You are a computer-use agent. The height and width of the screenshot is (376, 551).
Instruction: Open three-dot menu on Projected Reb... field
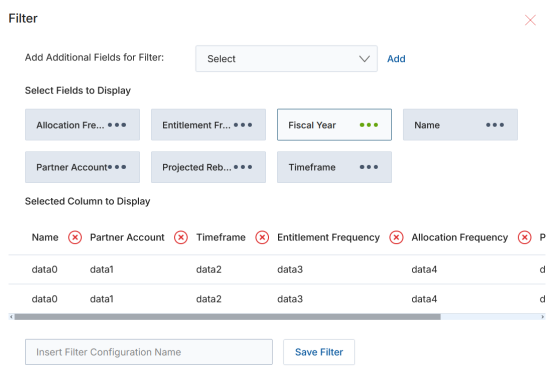tap(243, 167)
